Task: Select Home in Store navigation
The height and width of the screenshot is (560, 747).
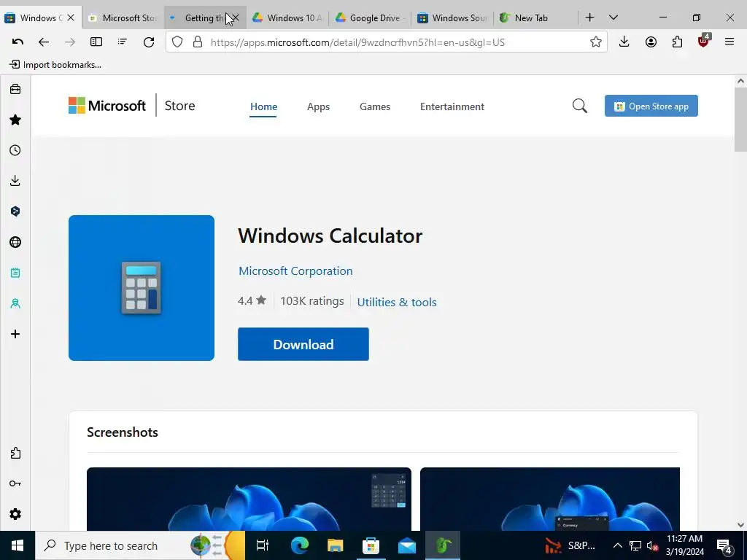Action: tap(263, 106)
